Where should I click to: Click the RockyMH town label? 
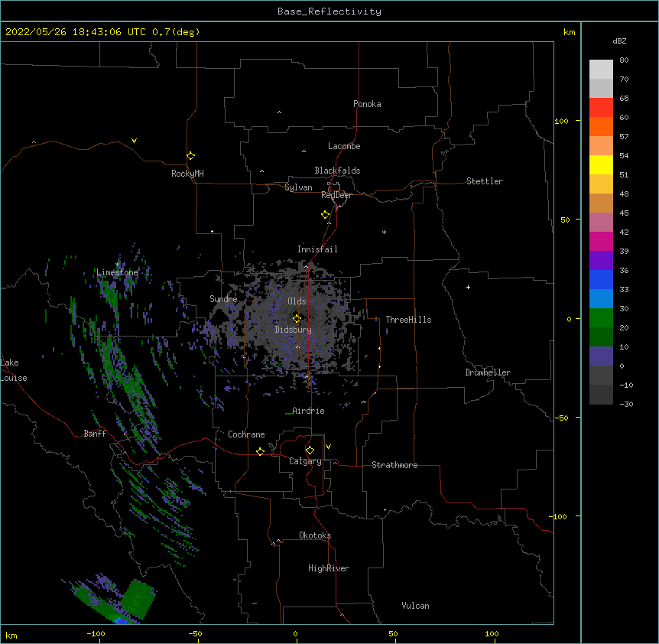coord(187,174)
